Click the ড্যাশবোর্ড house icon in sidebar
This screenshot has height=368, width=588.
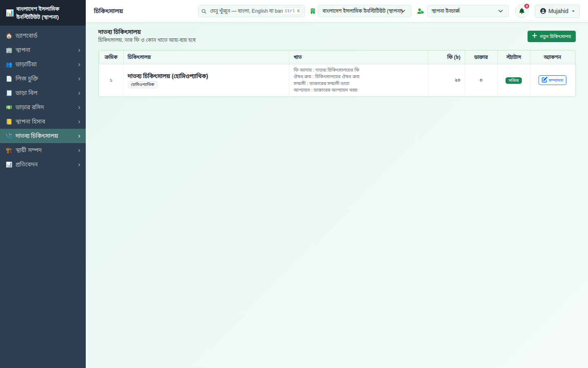(9, 36)
